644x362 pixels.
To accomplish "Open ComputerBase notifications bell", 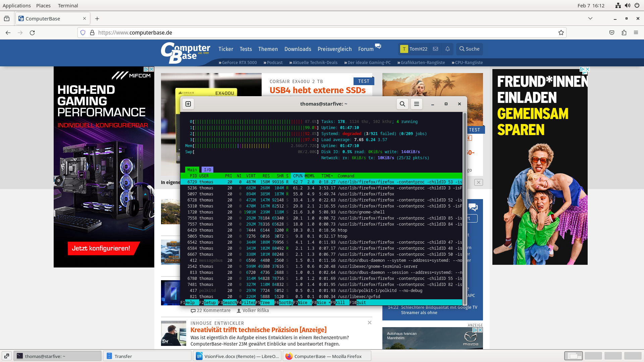I will (447, 49).
